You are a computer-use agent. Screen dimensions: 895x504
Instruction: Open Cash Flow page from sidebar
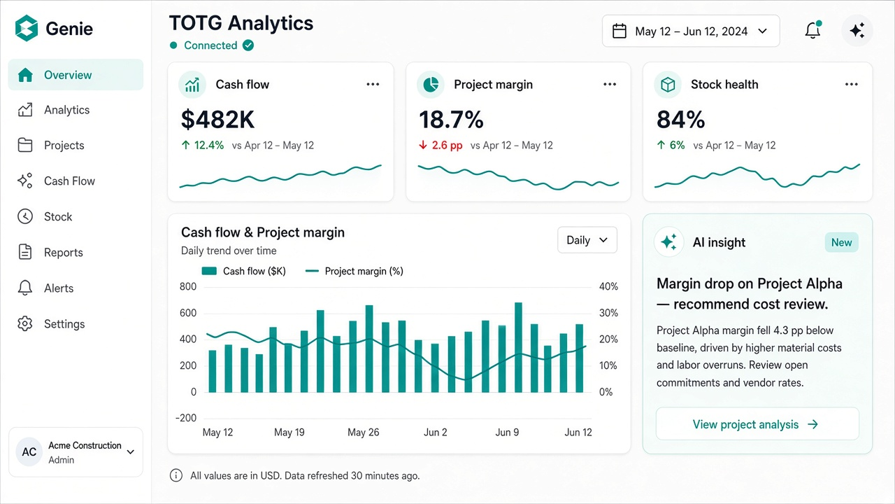[x=76, y=181]
